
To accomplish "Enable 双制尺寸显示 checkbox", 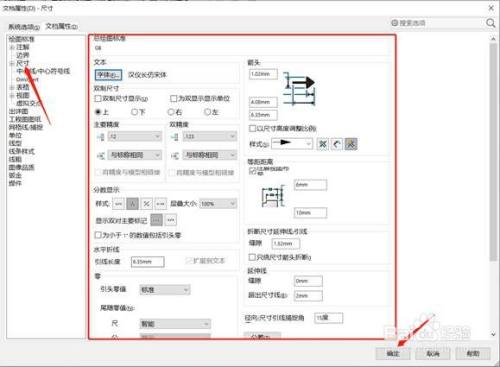I will [98, 98].
